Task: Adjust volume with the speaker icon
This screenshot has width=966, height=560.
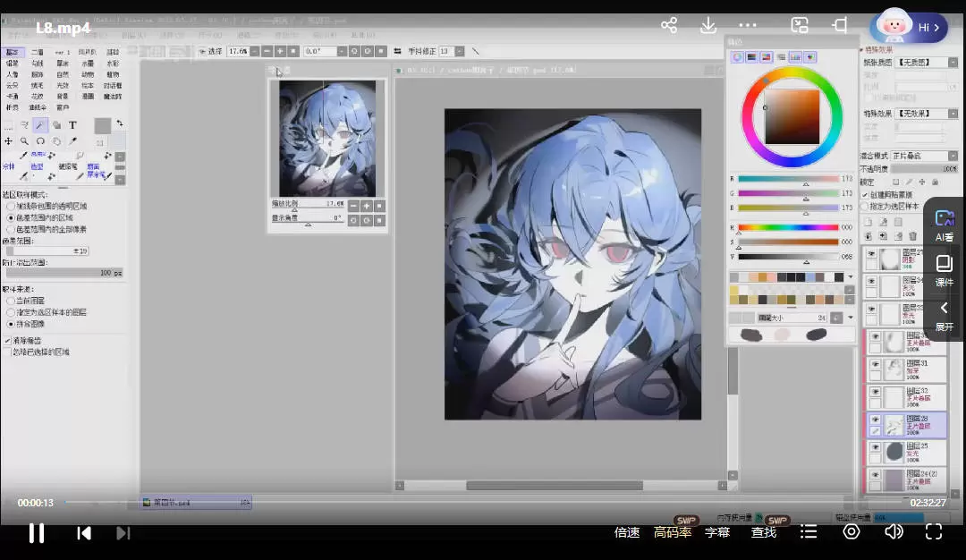Action: click(894, 531)
